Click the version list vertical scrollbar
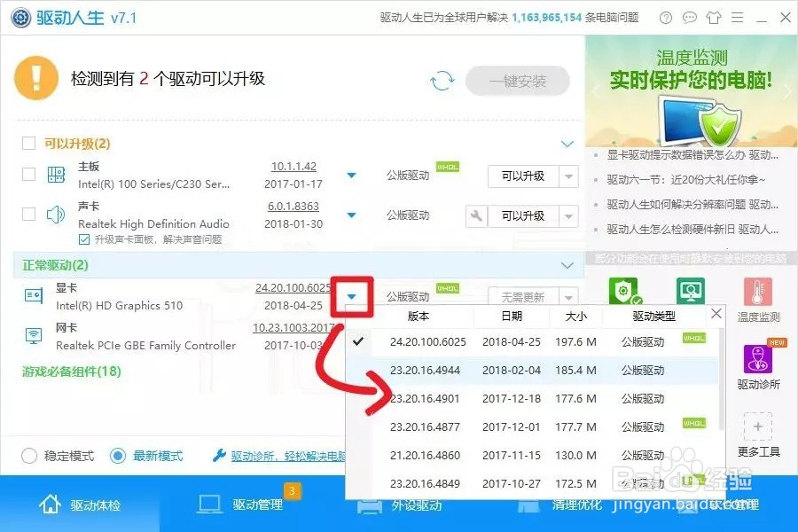This screenshot has height=532, width=798. 721,379
